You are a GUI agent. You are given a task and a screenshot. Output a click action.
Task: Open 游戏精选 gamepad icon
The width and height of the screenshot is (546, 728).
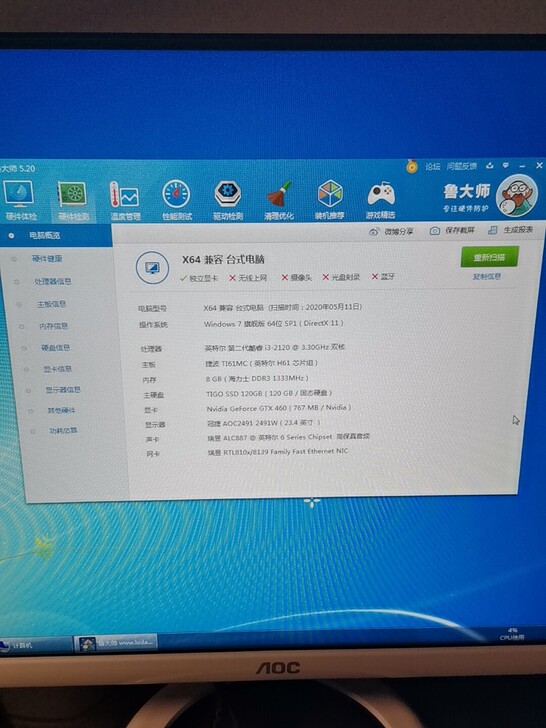click(x=381, y=200)
